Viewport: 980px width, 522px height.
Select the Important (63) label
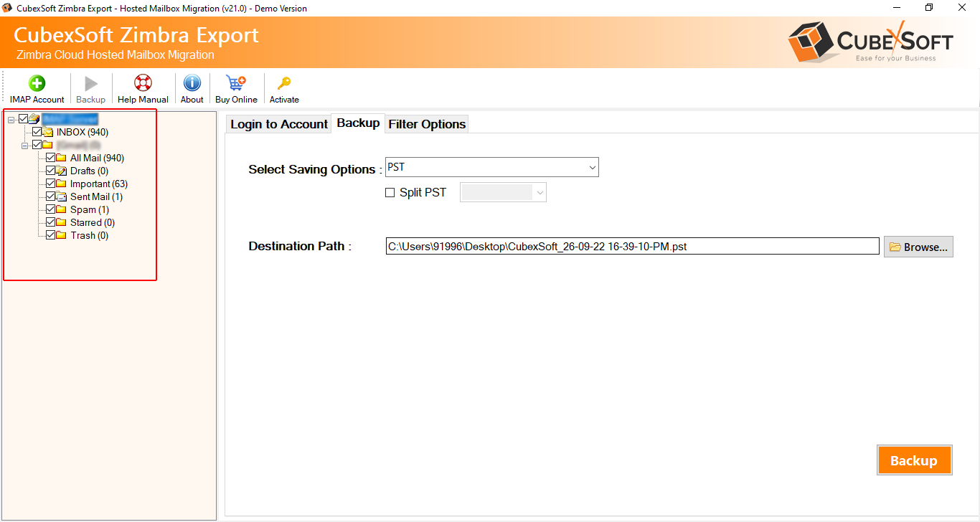point(99,184)
